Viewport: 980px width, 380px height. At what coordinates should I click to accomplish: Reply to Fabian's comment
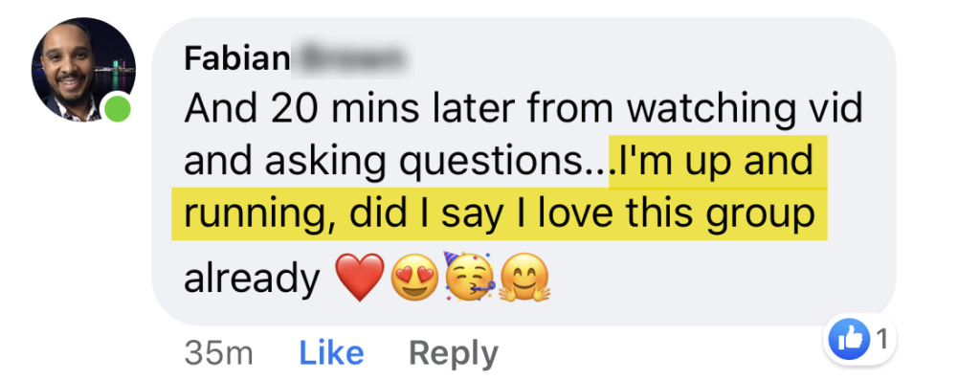coord(453,354)
